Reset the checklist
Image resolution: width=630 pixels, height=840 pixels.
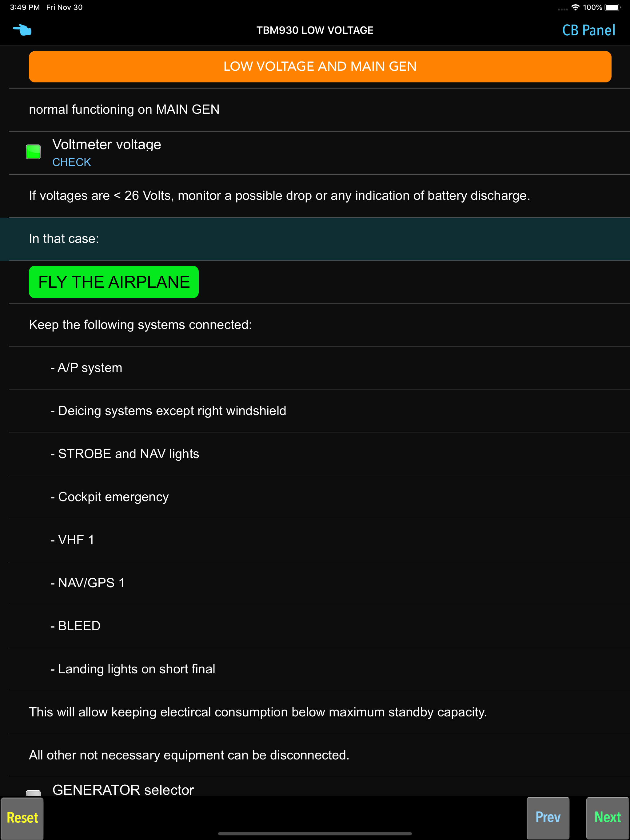[x=22, y=818]
